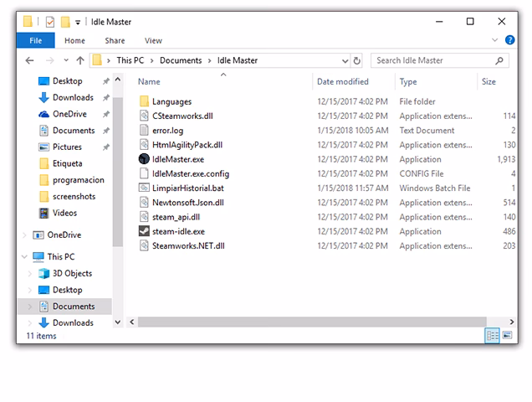Screen dimensions: 532x402
Task: Expand the Downloads node under This PC
Action: point(30,322)
